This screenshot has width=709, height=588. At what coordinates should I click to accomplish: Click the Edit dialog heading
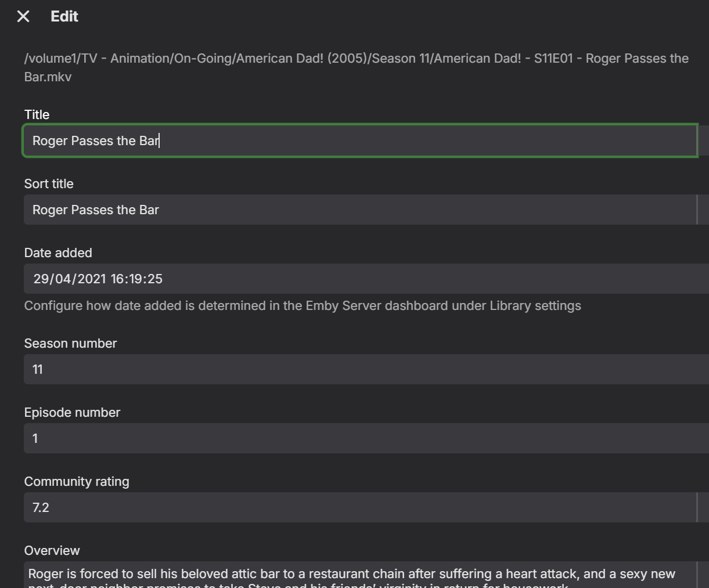[64, 16]
